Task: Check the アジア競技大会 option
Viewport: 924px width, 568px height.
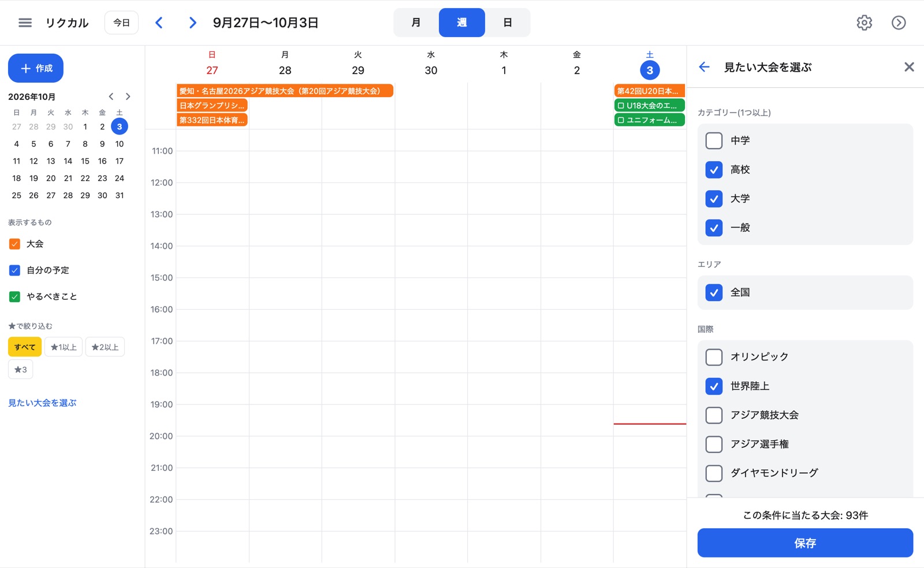Action: click(x=714, y=415)
